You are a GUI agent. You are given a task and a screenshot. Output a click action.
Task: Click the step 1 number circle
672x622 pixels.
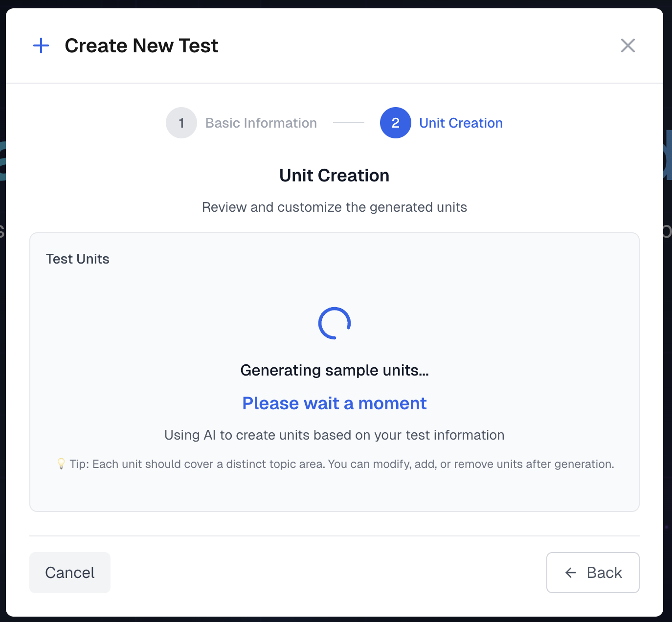coord(181,123)
